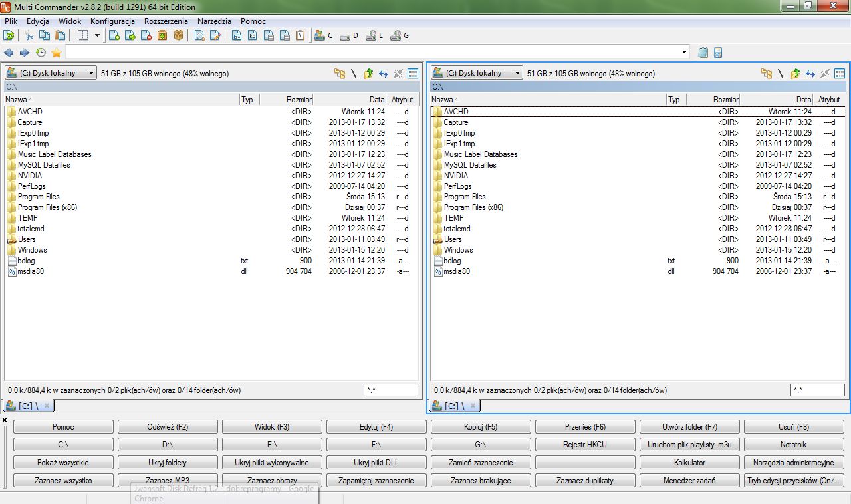
Task: Click the Menedżer zadań button
Action: 689,481
